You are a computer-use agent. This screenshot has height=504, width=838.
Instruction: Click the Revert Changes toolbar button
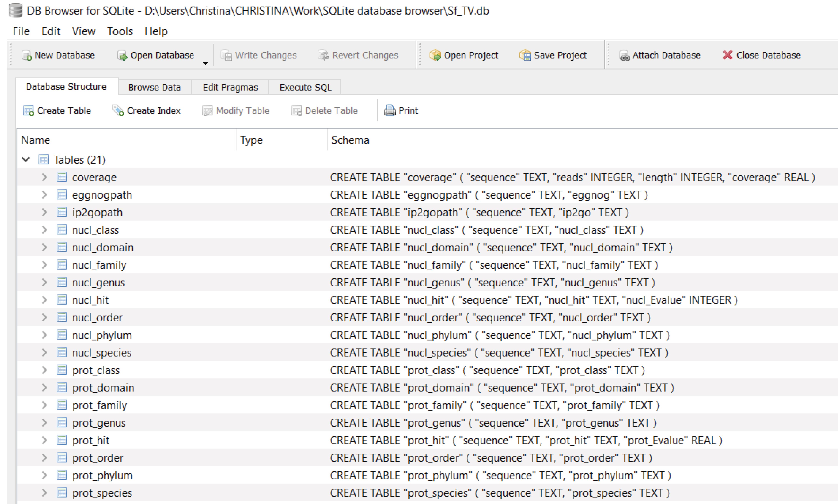pyautogui.click(x=358, y=55)
